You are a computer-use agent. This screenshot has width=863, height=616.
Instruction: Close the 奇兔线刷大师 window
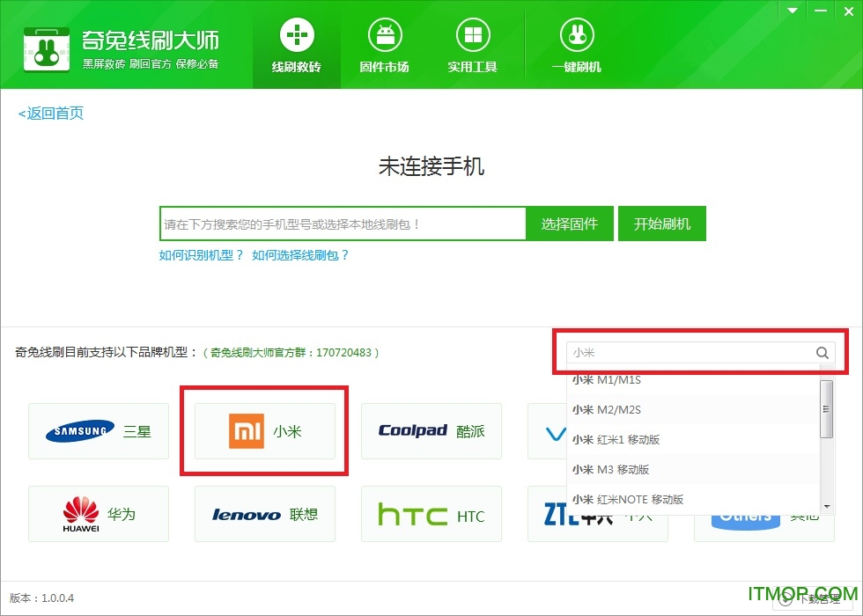849,11
